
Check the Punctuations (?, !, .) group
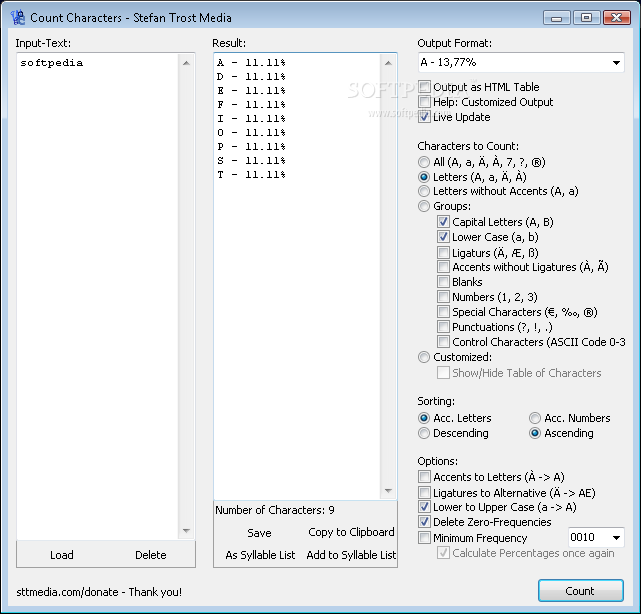(443, 327)
